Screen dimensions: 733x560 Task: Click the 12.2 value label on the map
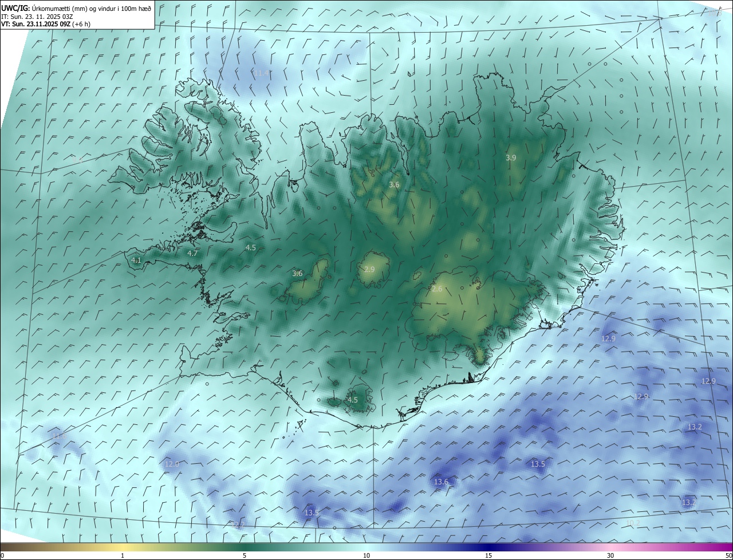(x=237, y=524)
